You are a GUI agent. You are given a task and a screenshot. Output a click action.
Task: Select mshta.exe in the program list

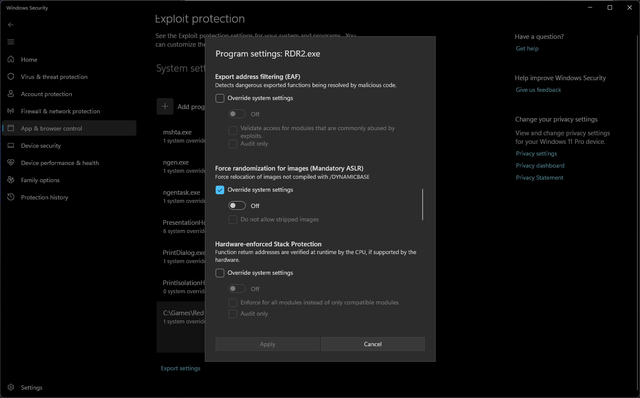click(181, 136)
